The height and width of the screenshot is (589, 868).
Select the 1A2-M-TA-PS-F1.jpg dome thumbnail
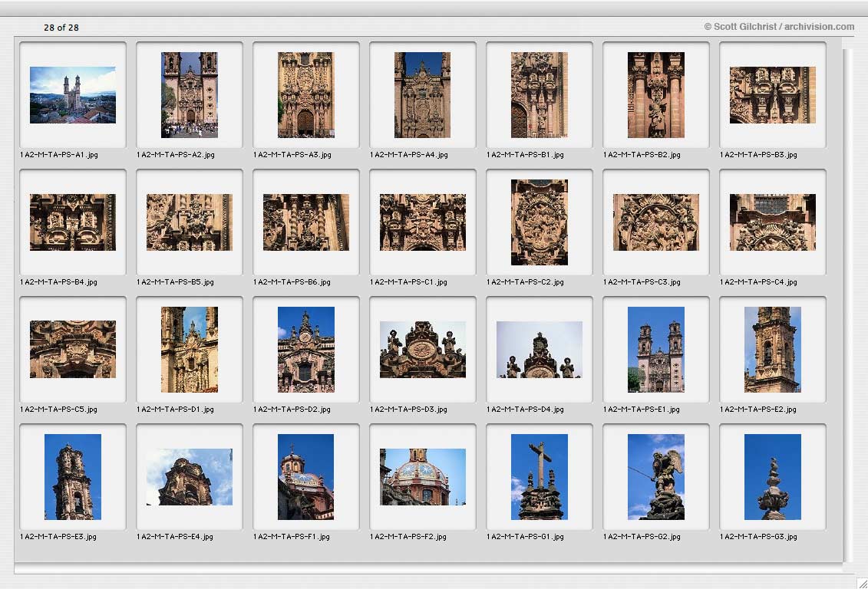click(x=306, y=477)
